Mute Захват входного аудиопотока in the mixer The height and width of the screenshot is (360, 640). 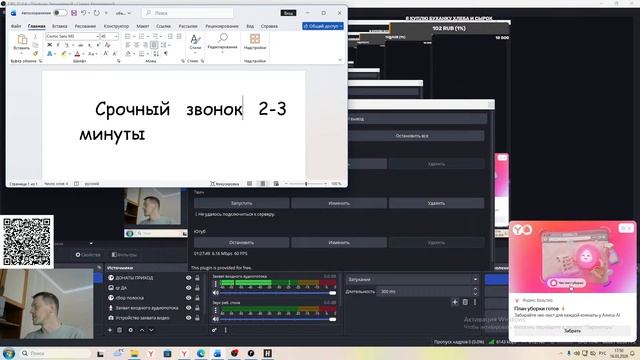216,293
